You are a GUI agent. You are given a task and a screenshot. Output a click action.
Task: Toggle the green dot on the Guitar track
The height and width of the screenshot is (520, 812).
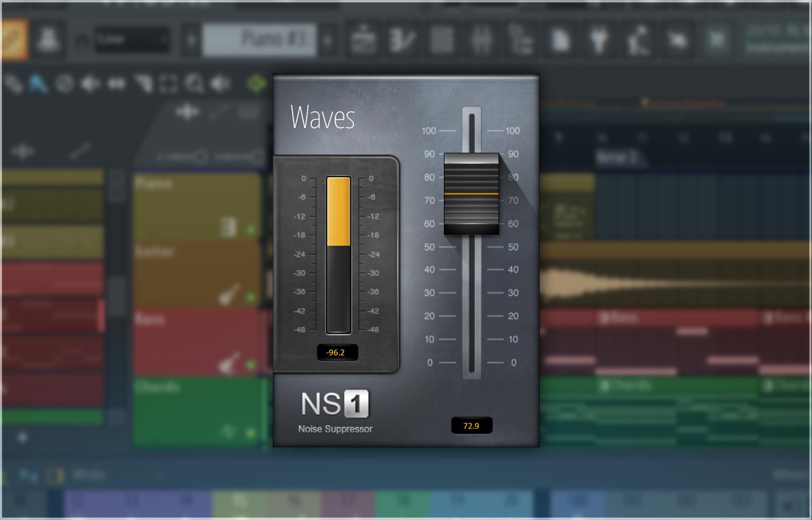(251, 297)
